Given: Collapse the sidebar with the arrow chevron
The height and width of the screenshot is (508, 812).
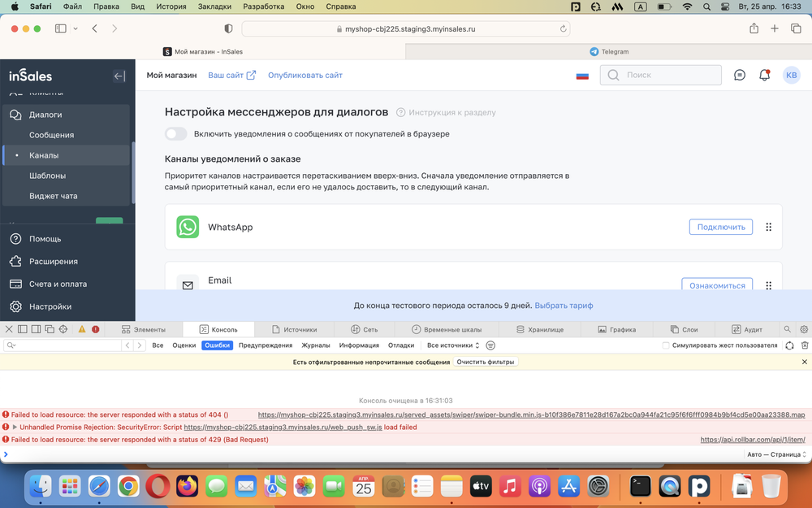Looking at the screenshot, I should tap(119, 76).
